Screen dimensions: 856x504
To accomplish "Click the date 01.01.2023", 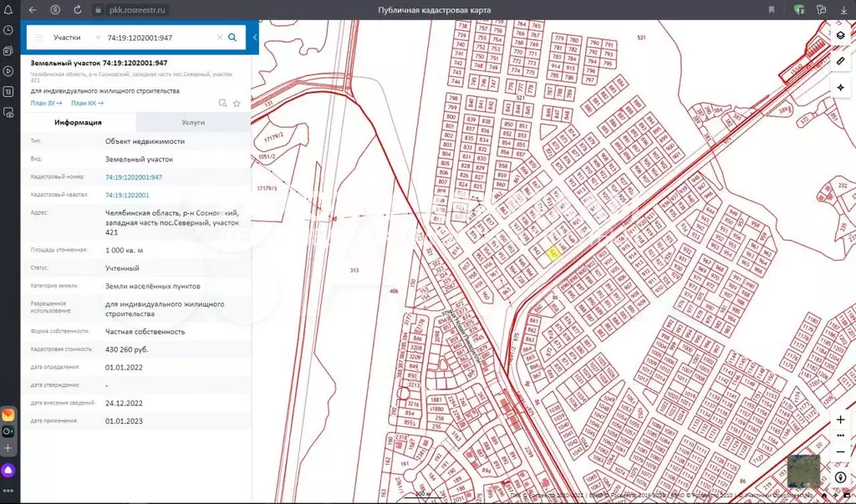I will pos(124,421).
